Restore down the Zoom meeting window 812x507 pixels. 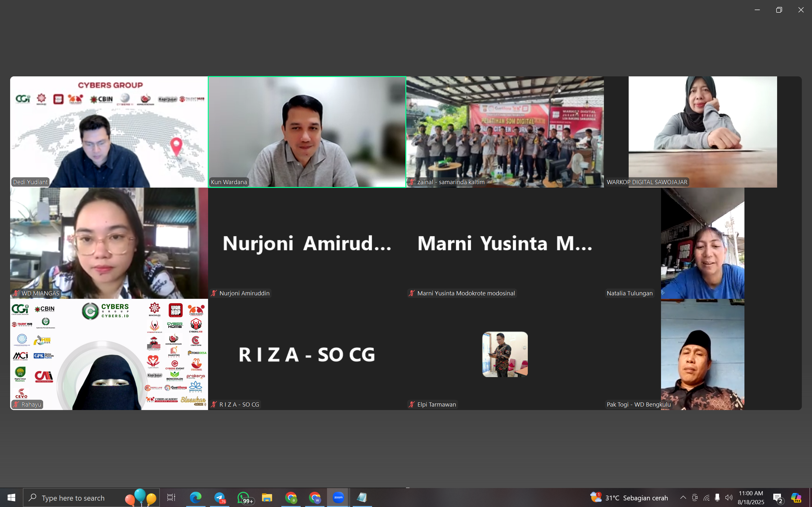[x=779, y=10]
